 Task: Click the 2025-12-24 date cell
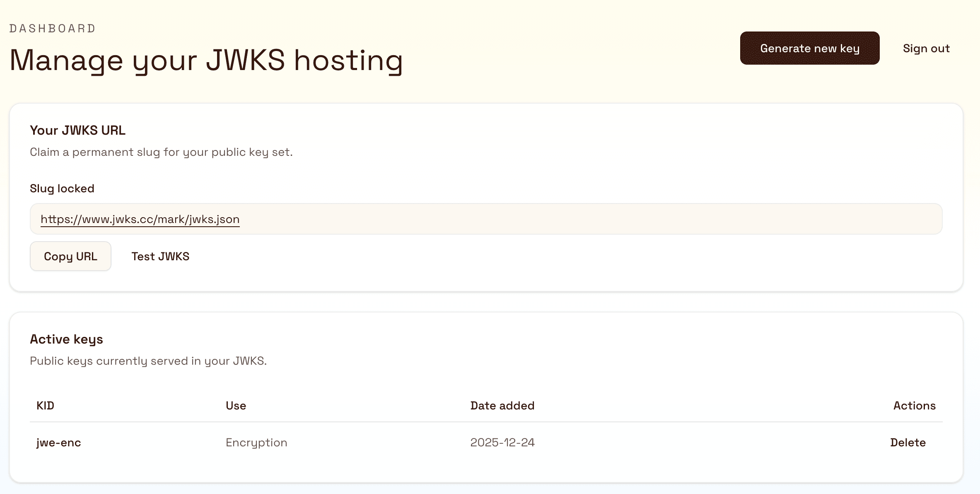[x=502, y=442]
